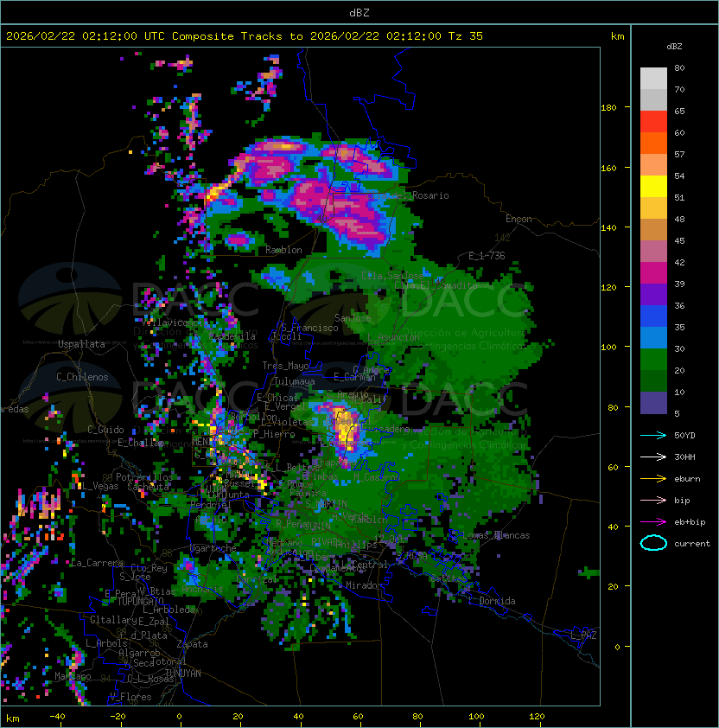Click the 'TUPUNGATO' place label
Viewport: 719px width, 728px height.
pos(140,602)
